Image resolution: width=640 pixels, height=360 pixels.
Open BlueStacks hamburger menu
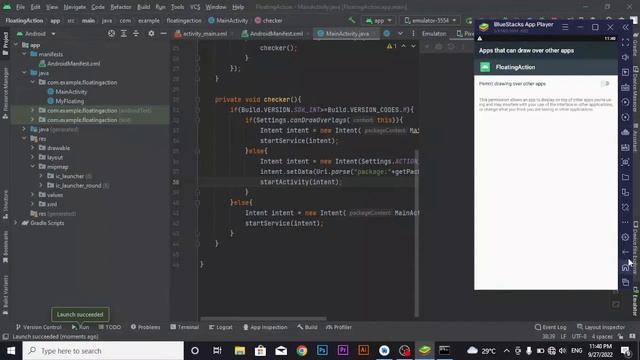tap(565, 27)
